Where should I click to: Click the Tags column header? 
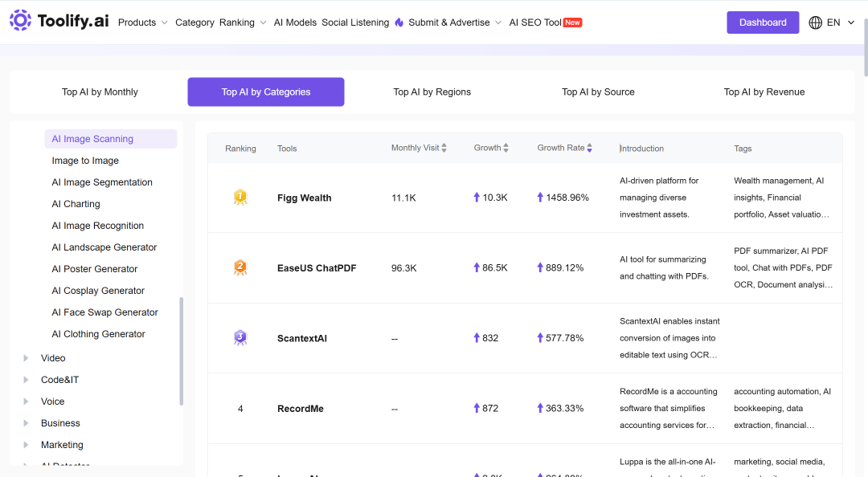point(743,149)
